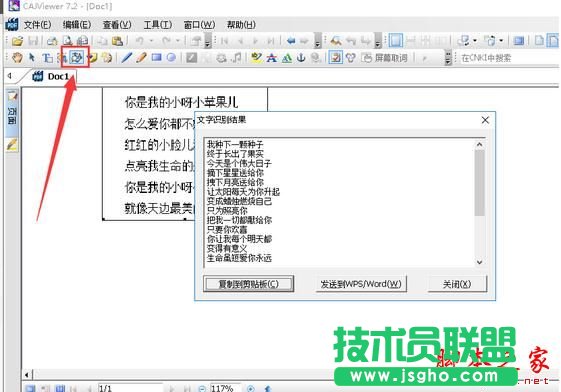Click the pencil icon in left sidebar
This screenshot has height=392, width=561.
12,145
